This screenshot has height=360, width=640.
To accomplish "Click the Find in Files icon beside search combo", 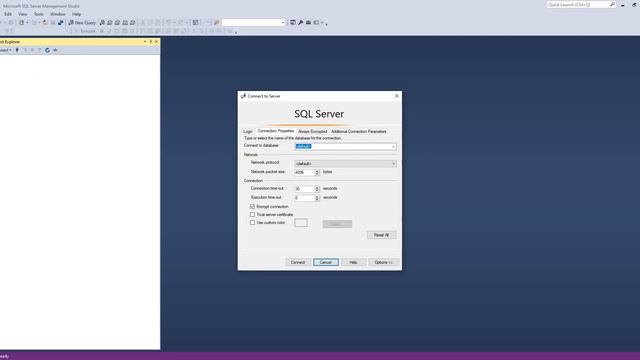I will click(217, 22).
